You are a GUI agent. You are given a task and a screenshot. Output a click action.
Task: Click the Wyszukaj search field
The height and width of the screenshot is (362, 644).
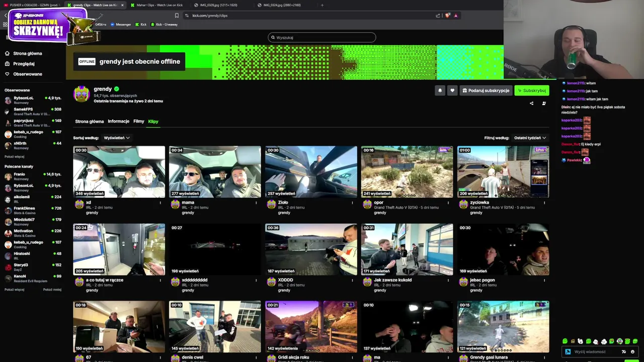(322, 37)
